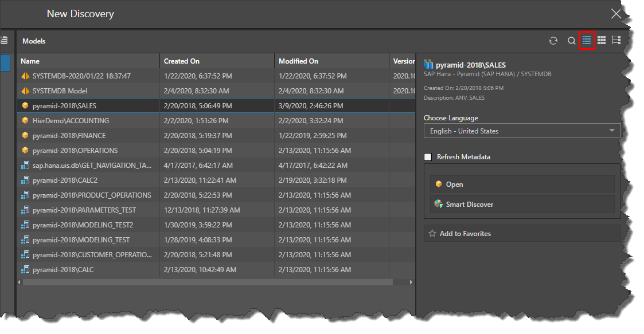Select the pyramid-2018\SALES model name
Screen dimensions: 644x334
coord(64,106)
